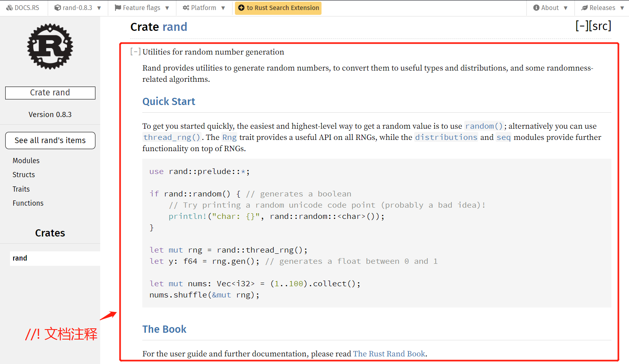Viewport: 629px width, 364px height.
Task: Click the Releases leaf icon
Action: coord(585,8)
